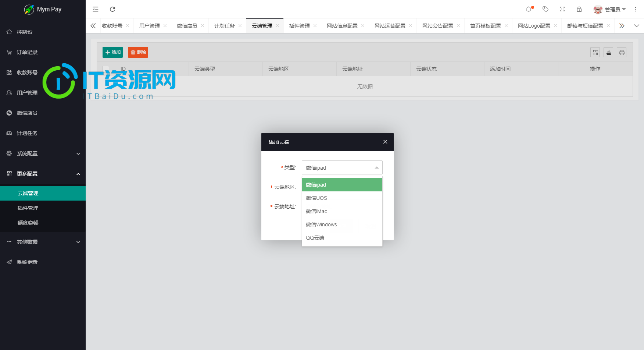Select 额度套餐 submenu item
The image size is (644, 350).
[43, 223]
